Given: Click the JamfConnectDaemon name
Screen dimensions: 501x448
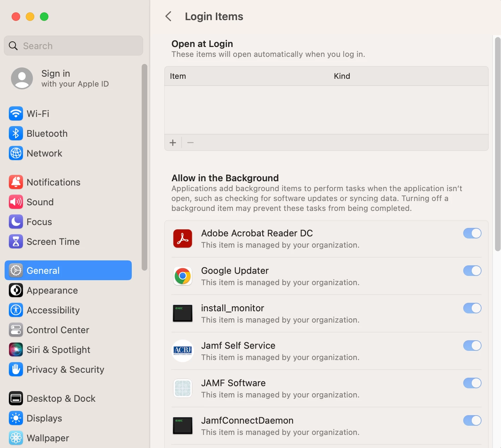Looking at the screenshot, I should (247, 420).
